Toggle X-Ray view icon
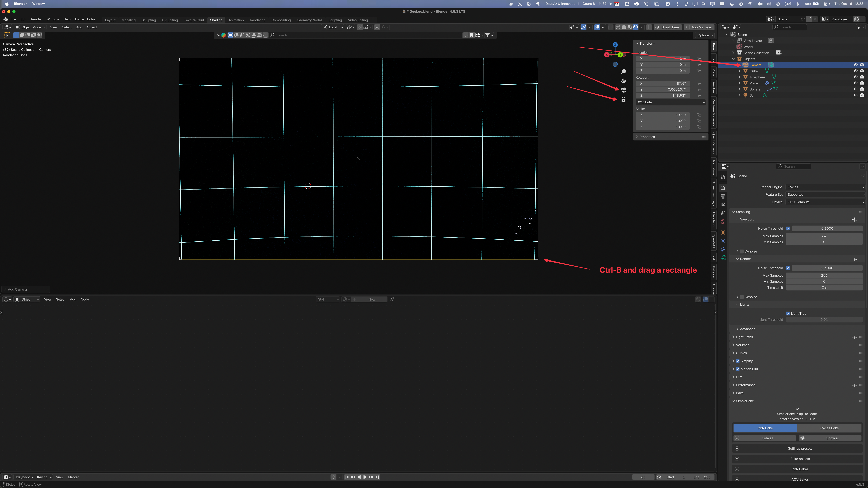The image size is (868, 488). coord(611,27)
